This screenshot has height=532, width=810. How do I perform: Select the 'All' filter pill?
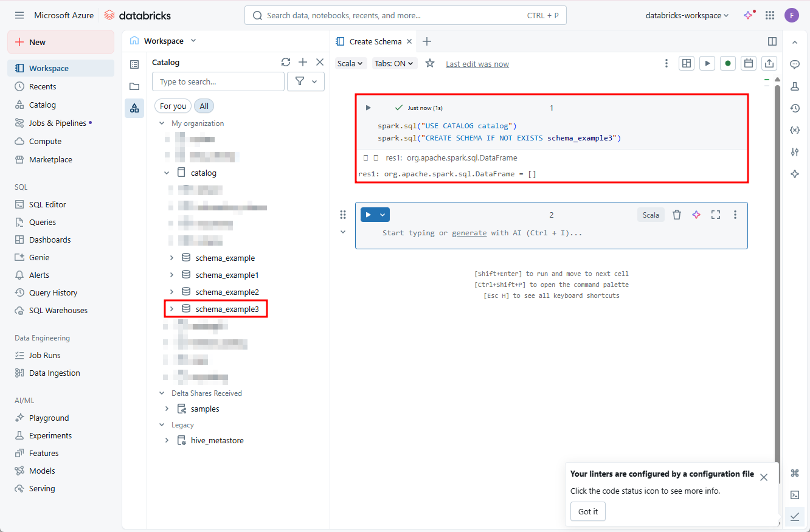point(204,106)
